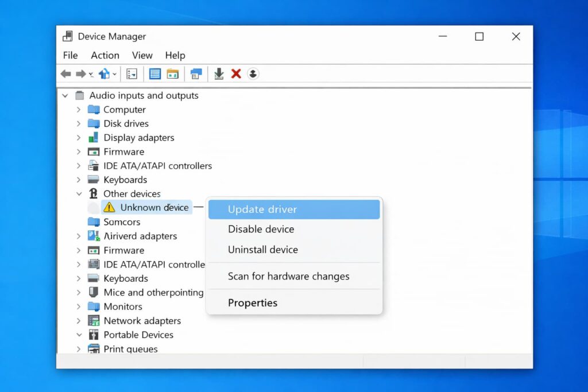Click the download-arrow update driver toolbar icon
The image size is (588, 392).
(219, 74)
